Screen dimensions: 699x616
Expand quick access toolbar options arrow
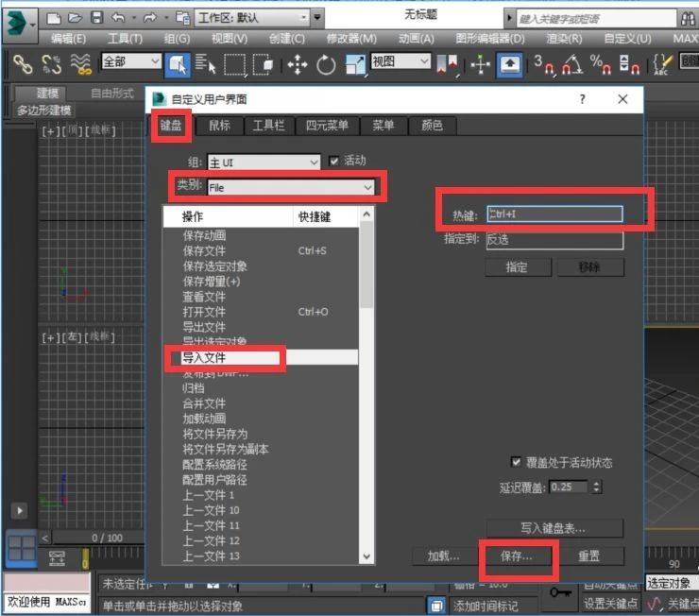tap(317, 18)
